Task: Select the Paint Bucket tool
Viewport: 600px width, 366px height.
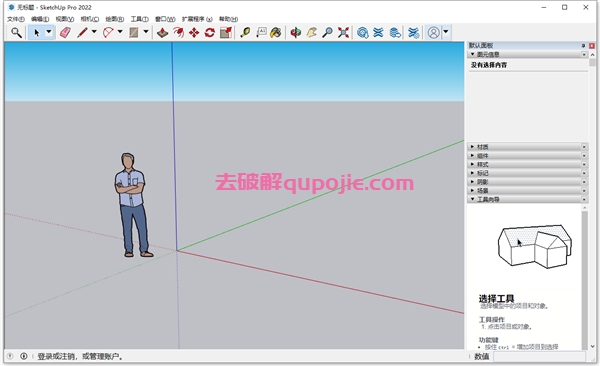Action: (x=276, y=33)
